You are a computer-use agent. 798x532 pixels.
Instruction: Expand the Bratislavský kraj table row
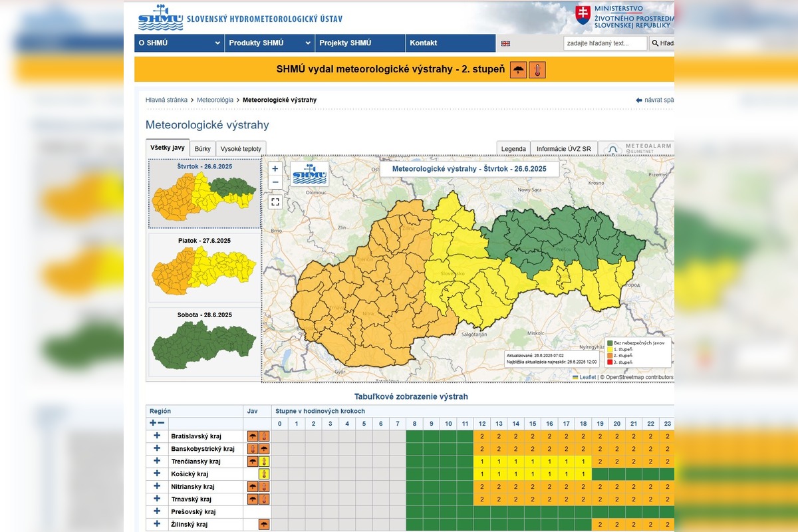(156, 436)
